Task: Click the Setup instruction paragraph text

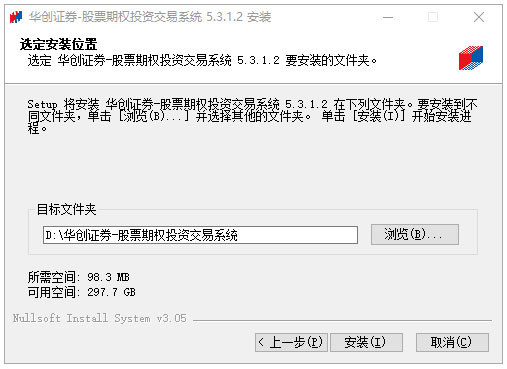Action: click(252, 116)
